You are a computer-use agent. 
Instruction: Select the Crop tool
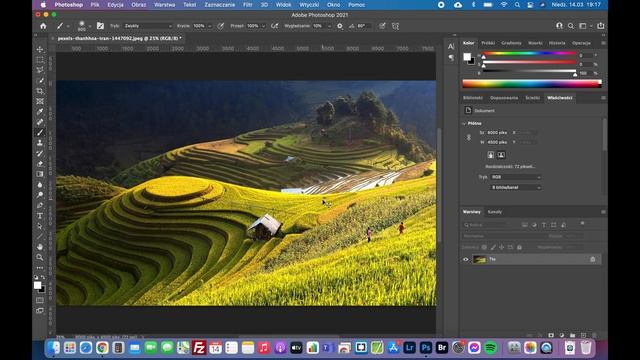click(40, 91)
